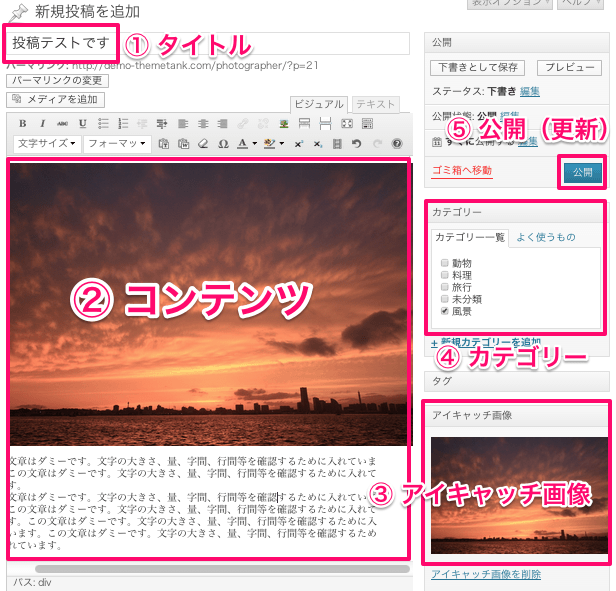Image resolution: width=616 pixels, height=591 pixels.
Task: Switch to the テキスト editor tab
Action: coord(376,105)
